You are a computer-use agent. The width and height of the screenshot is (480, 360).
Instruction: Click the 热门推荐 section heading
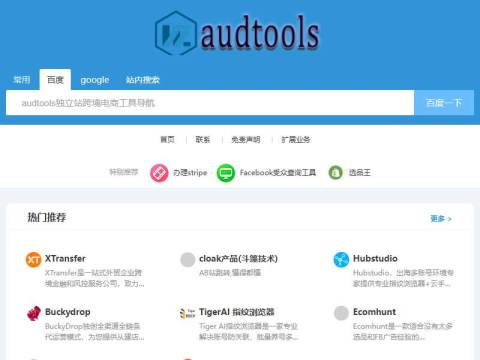47,218
